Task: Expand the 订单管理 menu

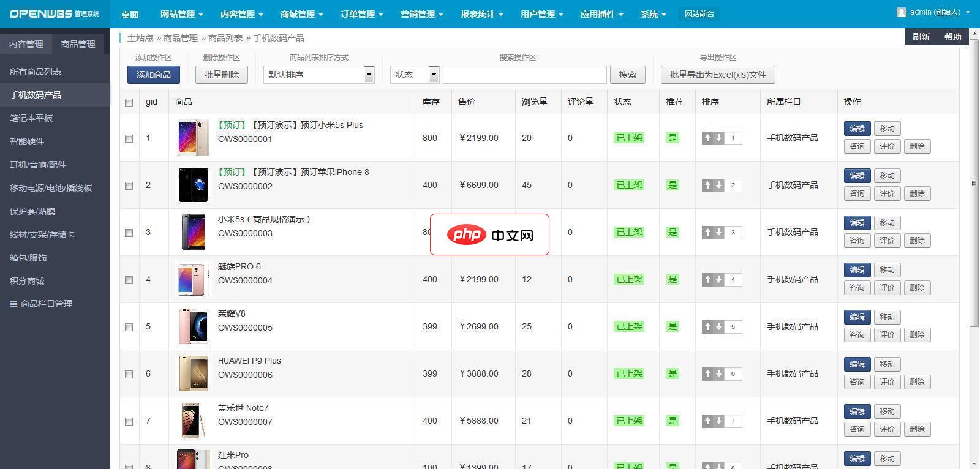Action: (361, 14)
